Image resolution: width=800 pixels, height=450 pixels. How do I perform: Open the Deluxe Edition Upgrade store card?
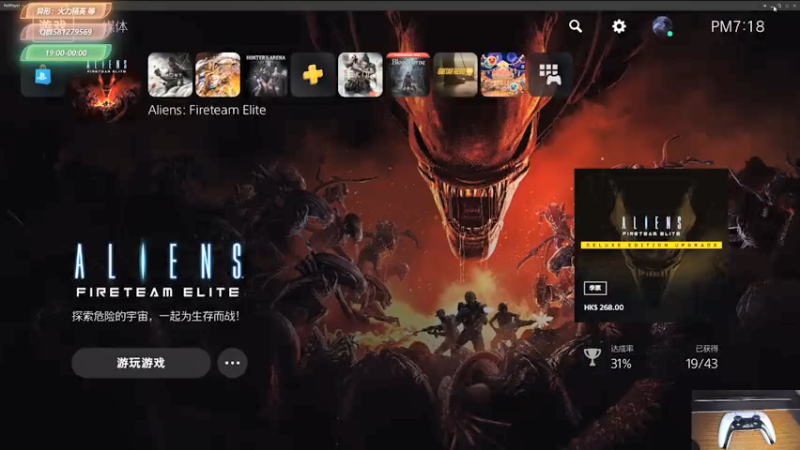click(x=651, y=245)
